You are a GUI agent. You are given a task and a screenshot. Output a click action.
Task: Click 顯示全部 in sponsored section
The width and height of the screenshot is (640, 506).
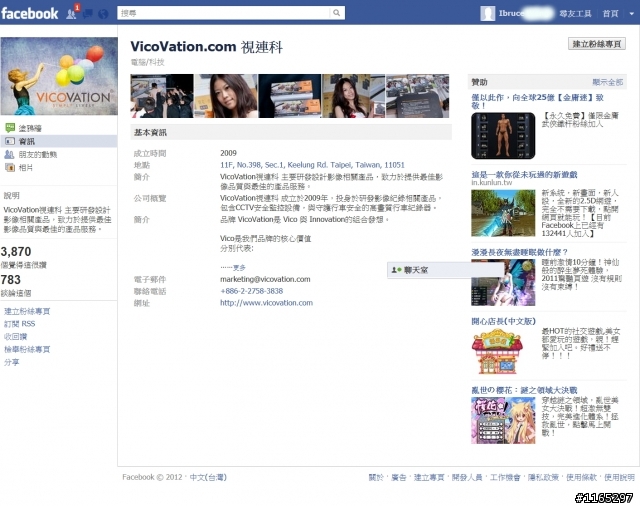pyautogui.click(x=607, y=82)
